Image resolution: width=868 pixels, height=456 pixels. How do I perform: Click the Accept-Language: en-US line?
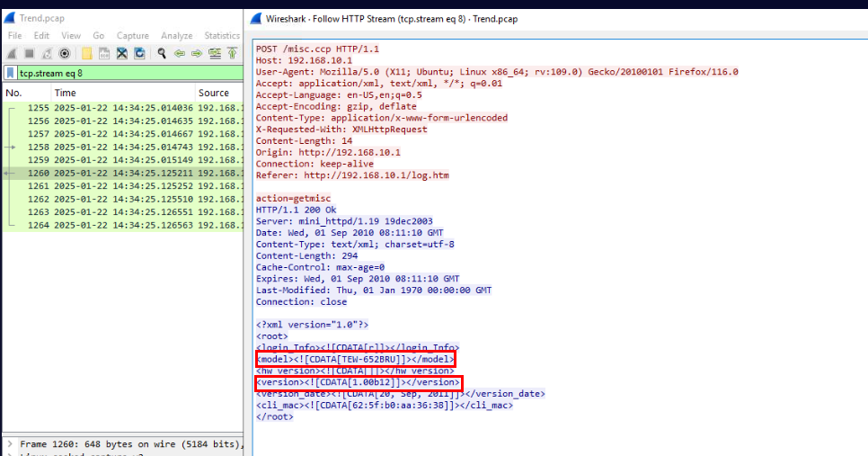point(339,94)
